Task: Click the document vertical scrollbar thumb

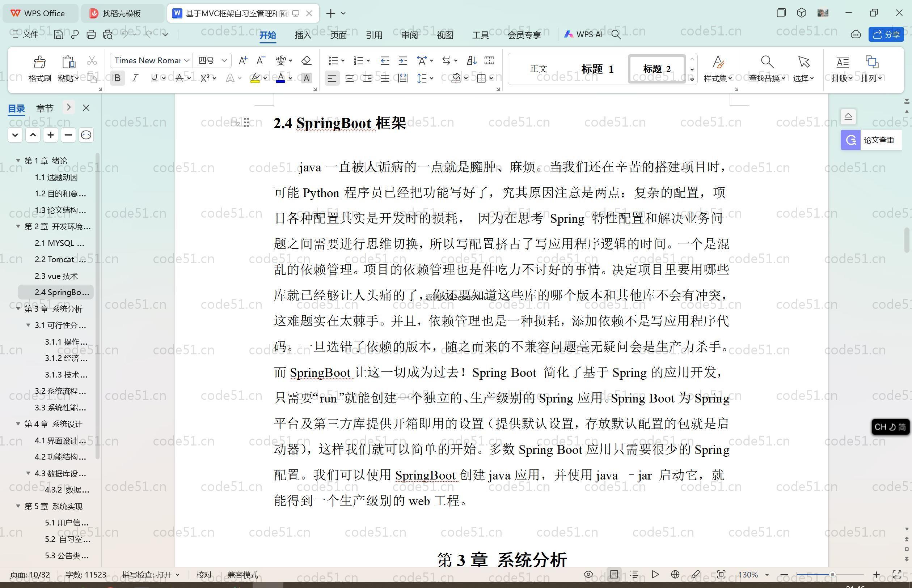Action: point(907,240)
